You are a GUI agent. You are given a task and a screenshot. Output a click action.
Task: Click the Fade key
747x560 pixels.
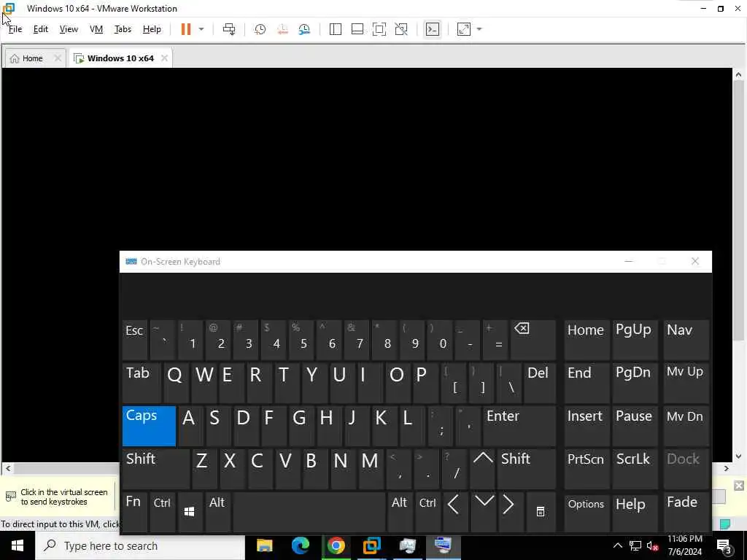coord(686,512)
